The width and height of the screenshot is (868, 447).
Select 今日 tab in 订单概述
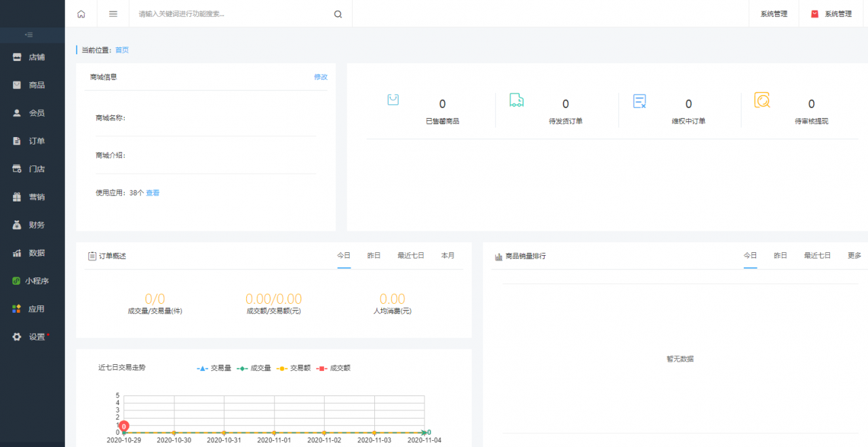[344, 256]
